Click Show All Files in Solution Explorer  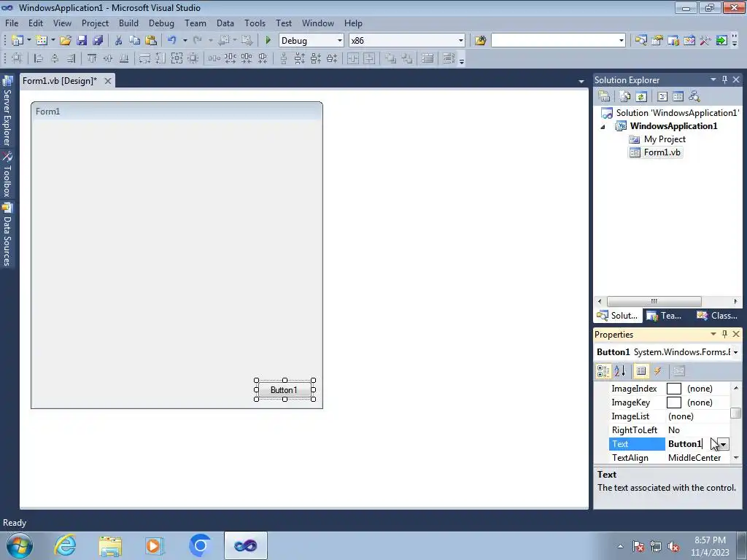[x=625, y=97]
